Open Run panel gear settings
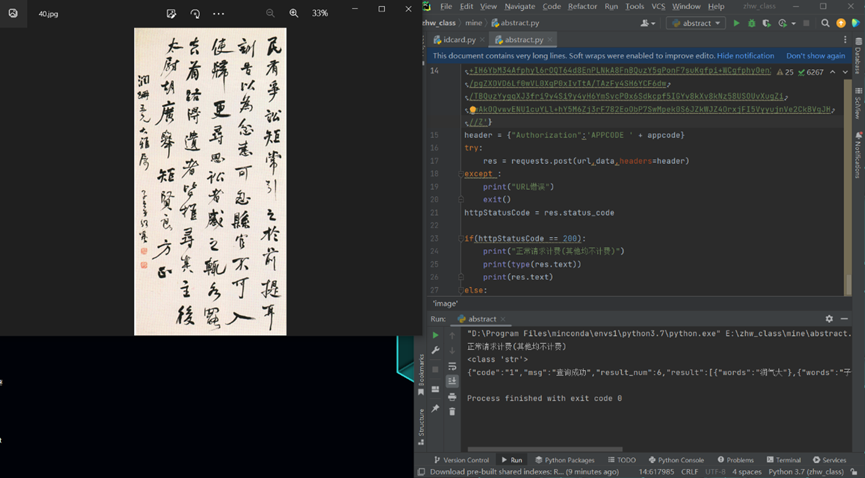 tap(829, 318)
